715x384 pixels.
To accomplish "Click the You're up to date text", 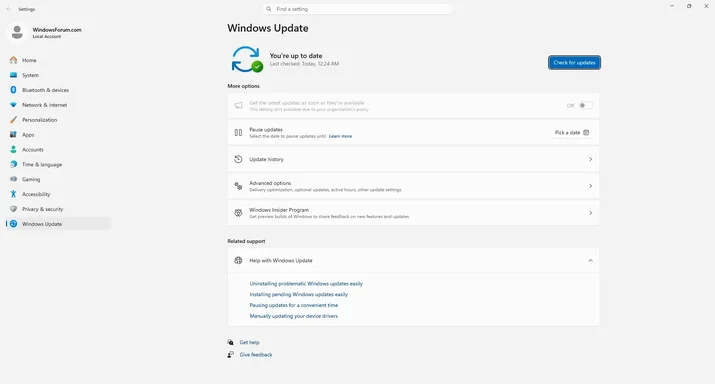I will (296, 56).
